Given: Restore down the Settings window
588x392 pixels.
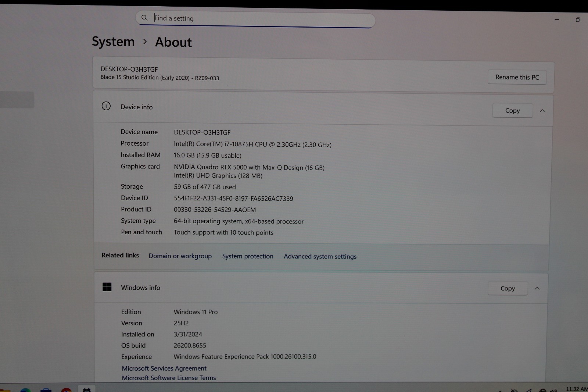Looking at the screenshot, I should tap(578, 20).
